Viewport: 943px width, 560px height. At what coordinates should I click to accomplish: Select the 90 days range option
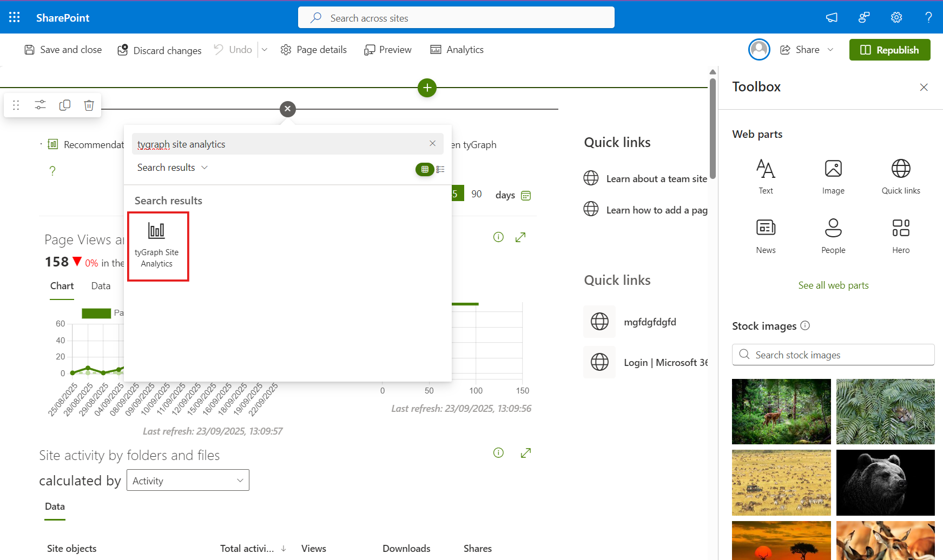(476, 194)
